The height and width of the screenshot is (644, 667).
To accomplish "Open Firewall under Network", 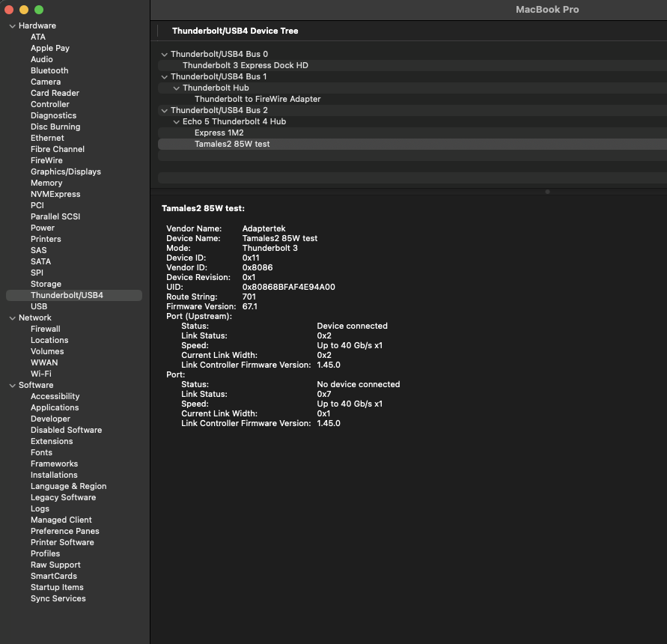I will click(45, 329).
